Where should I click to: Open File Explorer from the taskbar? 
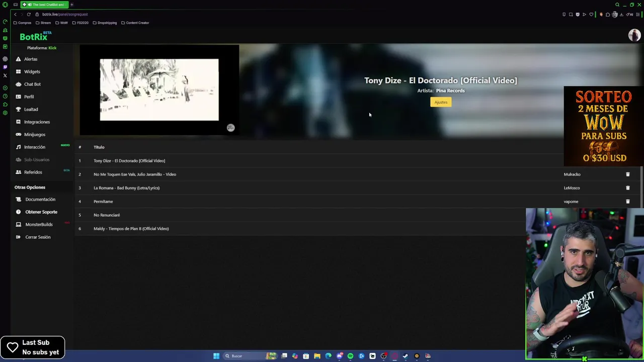coord(317,356)
